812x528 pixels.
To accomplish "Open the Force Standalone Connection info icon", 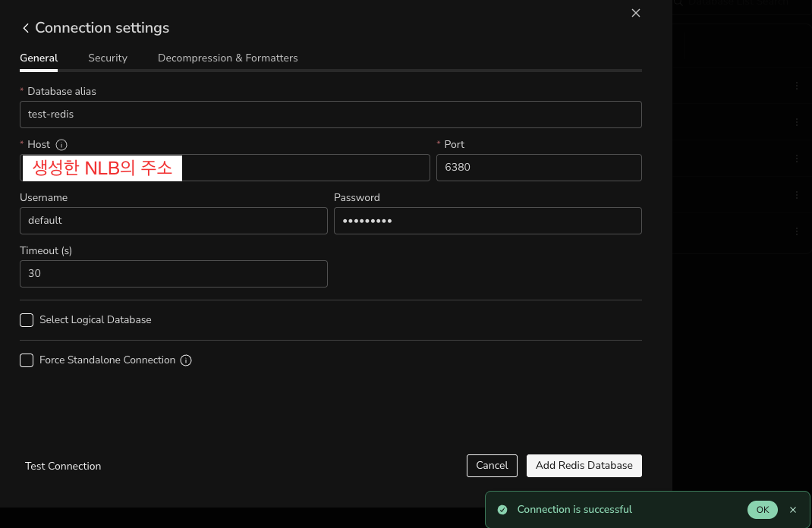I will [186, 360].
